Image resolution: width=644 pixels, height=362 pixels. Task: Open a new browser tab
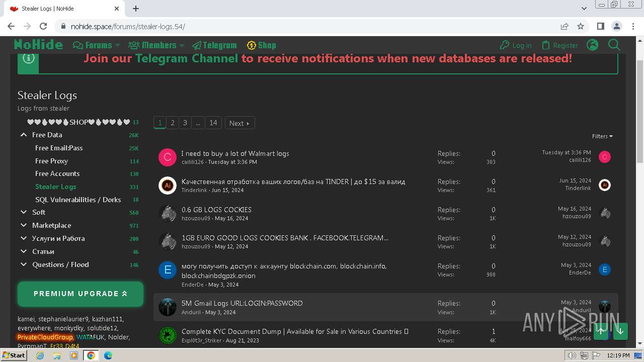[x=136, y=9]
